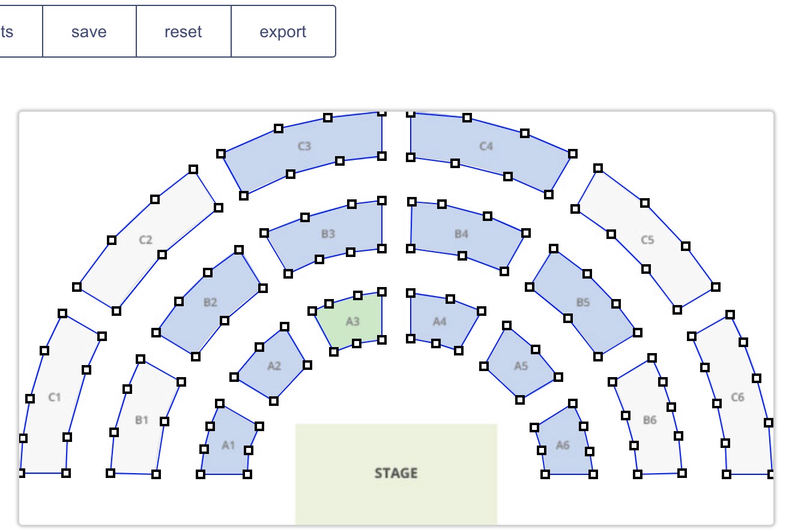Select section A6 near the stage
Image resolution: width=789 pixels, height=532 pixels.
(563, 446)
